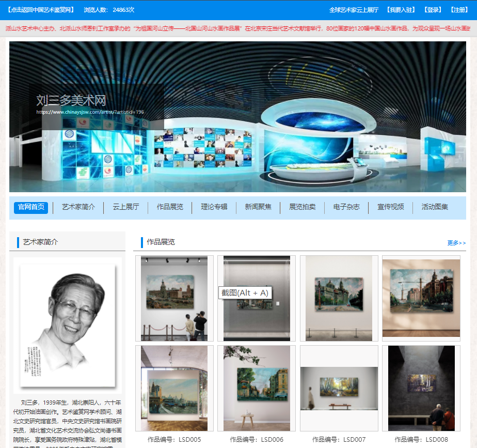The width and height of the screenshot is (477, 448).
Task: Click the 作品编号：LSD006 caption
Action: coord(257,439)
